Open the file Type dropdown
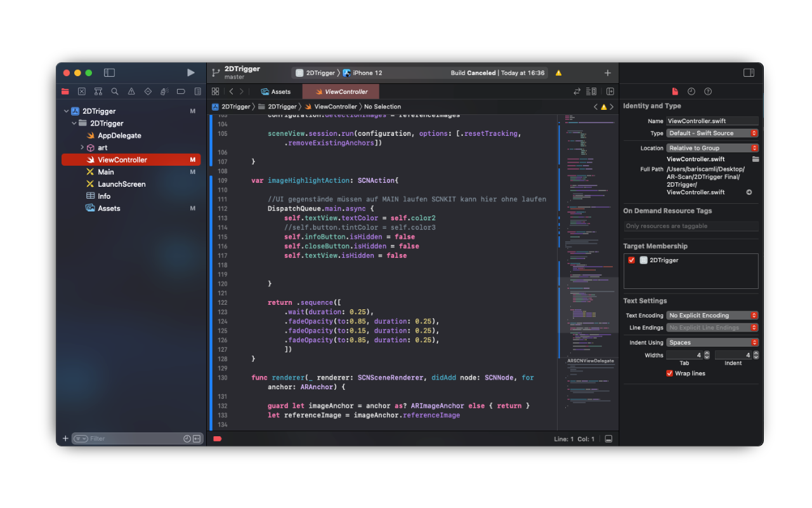Viewport: 812px width, 508px height. pos(712,133)
